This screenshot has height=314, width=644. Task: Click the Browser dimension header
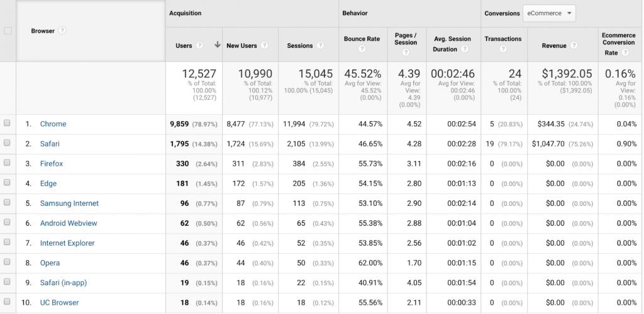click(x=43, y=31)
